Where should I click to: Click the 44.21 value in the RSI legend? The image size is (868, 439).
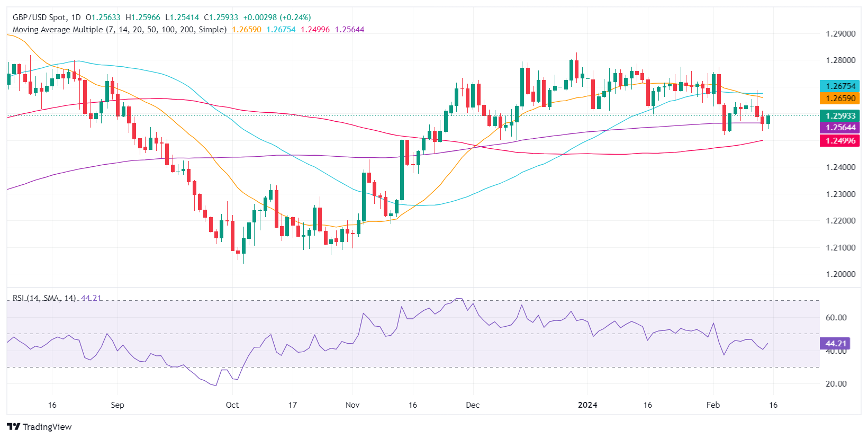[91, 298]
